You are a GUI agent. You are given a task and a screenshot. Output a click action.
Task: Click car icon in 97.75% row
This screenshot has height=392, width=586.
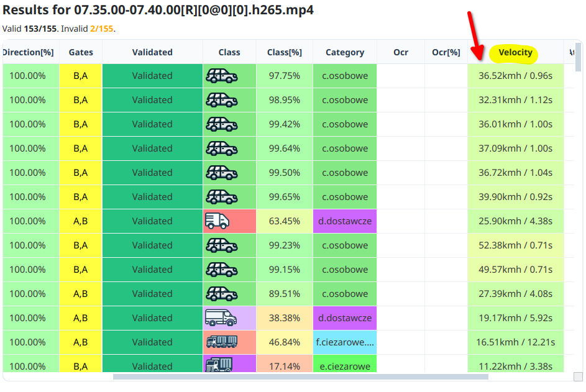[x=222, y=76]
